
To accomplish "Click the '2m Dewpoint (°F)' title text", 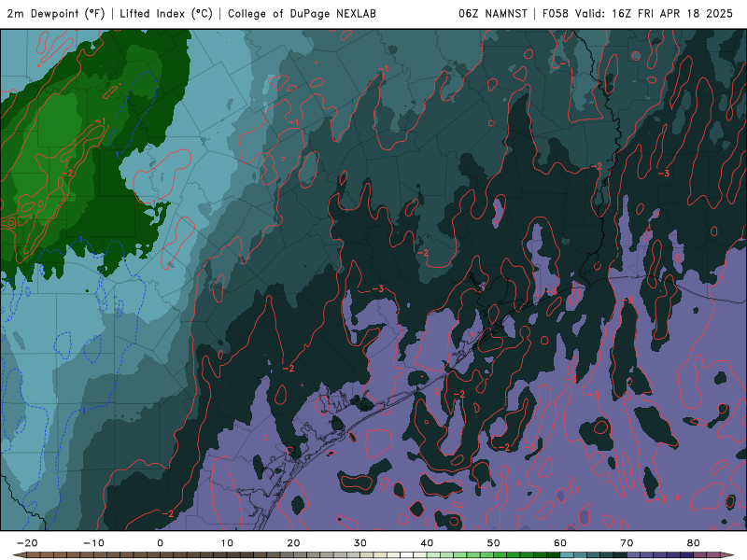I will (56, 14).
